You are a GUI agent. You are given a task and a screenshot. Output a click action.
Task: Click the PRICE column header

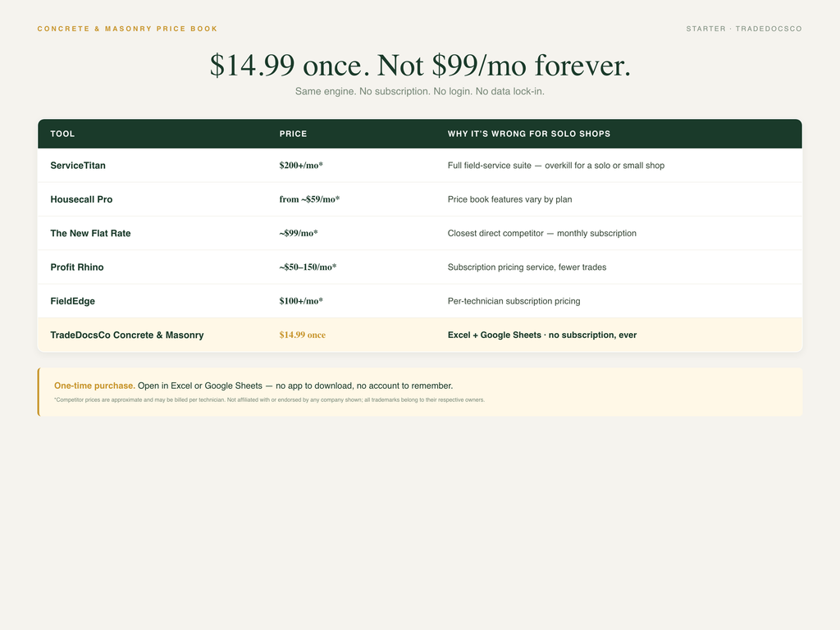(293, 134)
